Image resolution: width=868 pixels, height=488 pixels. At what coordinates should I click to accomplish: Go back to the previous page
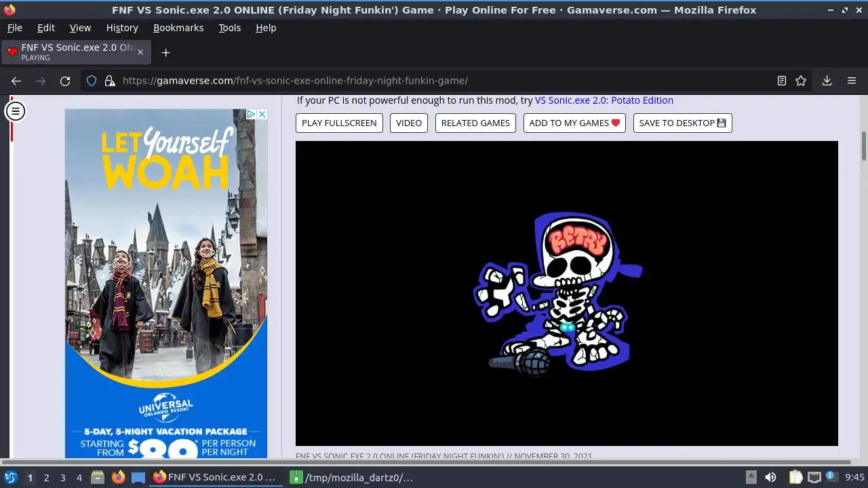pos(16,81)
